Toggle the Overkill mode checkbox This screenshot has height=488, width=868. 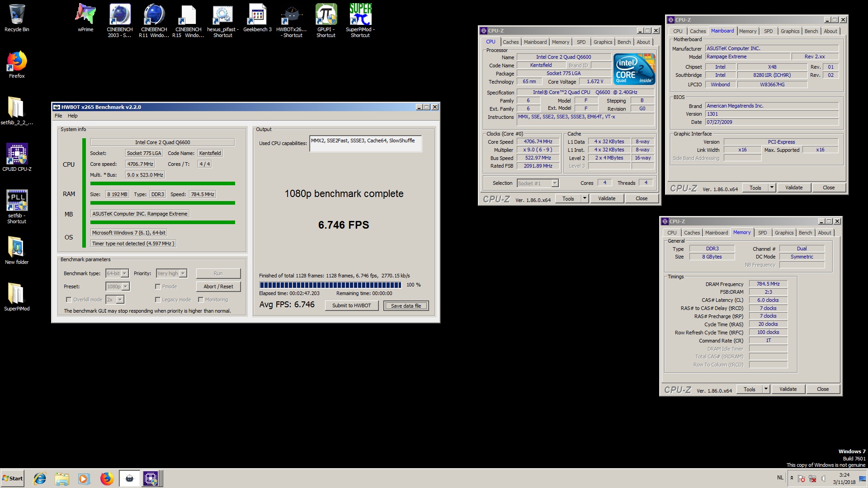click(x=69, y=300)
